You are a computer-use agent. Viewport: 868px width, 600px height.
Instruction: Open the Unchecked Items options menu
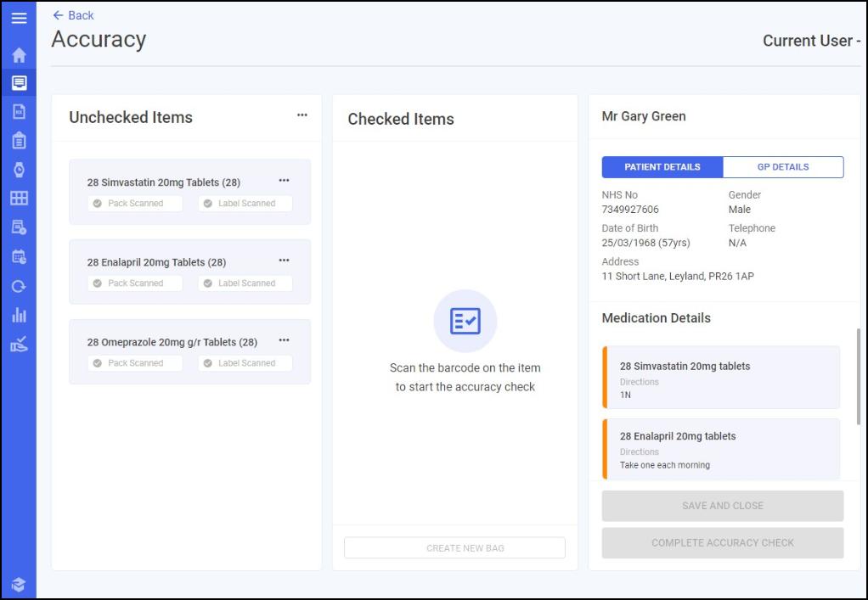point(302,115)
